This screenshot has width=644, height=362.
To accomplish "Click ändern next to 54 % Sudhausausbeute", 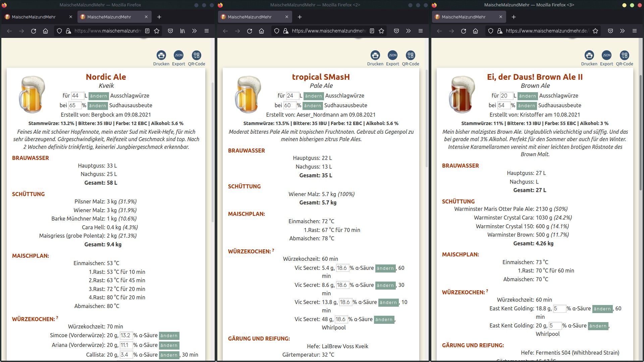I will tap(527, 106).
